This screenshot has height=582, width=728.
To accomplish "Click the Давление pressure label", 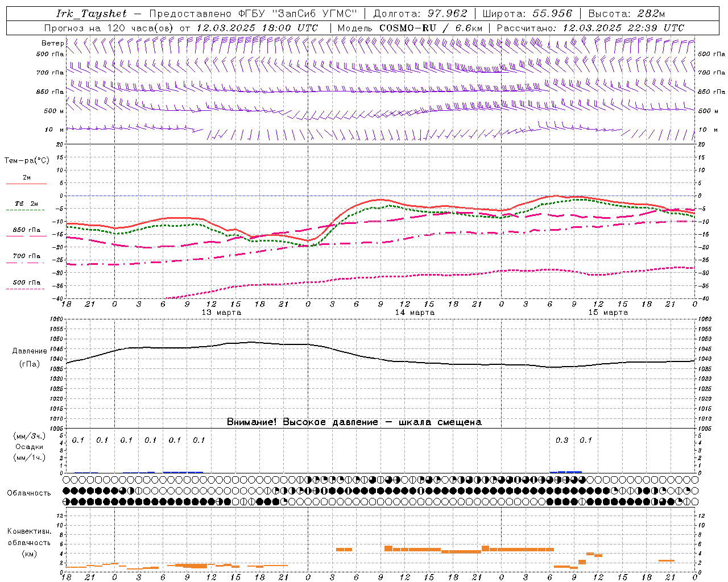I will point(29,351).
